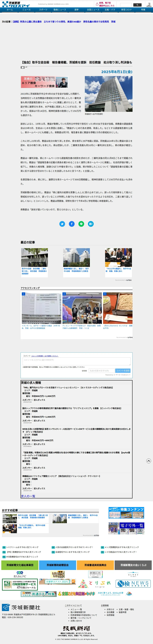The image size is (153, 644).
Task: Open recent article 「中立公平な調査を」 thumbnail
Action: click(118, 257)
